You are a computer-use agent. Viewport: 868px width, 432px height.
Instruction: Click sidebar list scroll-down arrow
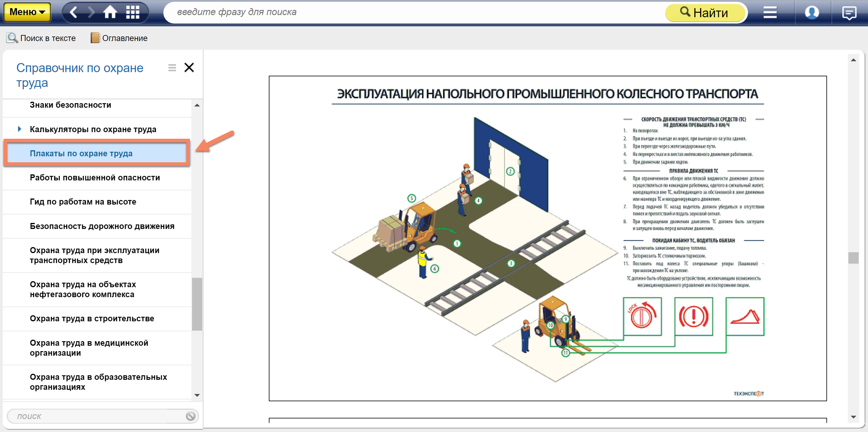pos(197,395)
